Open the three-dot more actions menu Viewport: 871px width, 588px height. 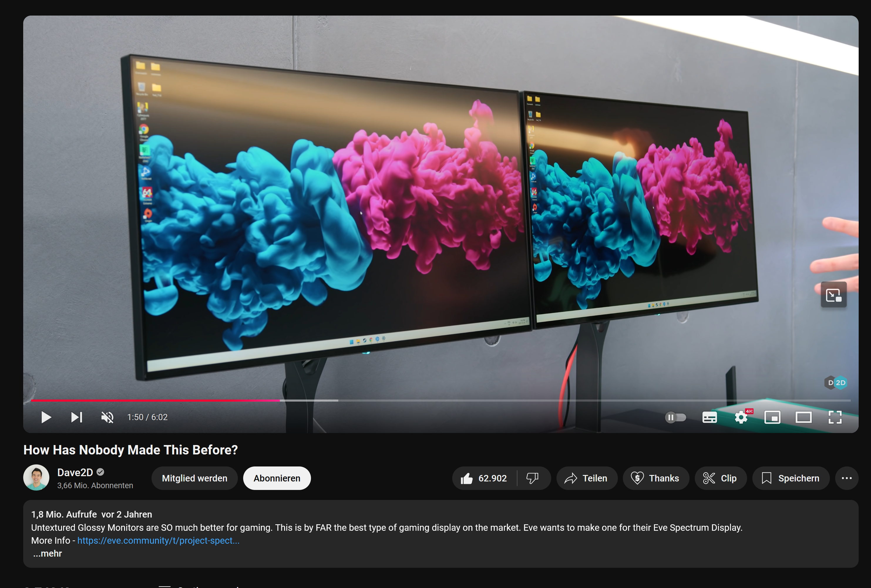(846, 478)
